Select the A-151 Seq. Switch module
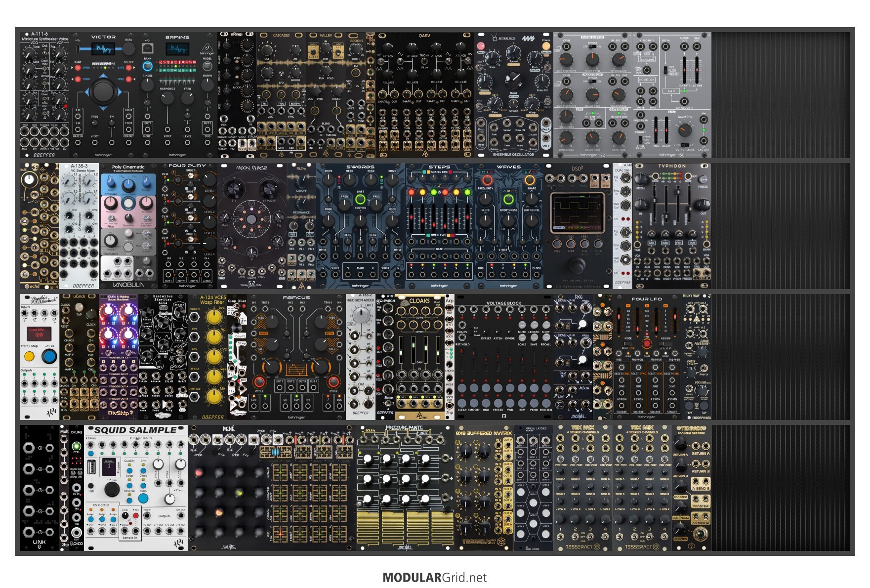The image size is (870, 588). point(385,357)
